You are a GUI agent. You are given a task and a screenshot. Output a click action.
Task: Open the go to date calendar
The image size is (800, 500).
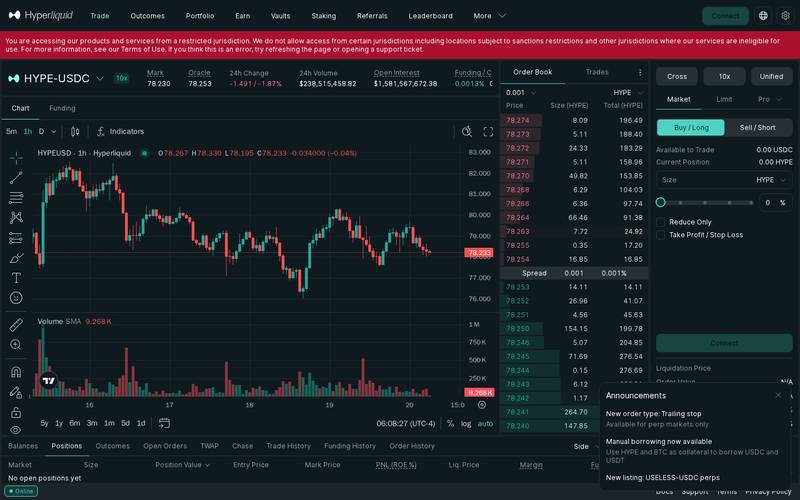coord(164,423)
